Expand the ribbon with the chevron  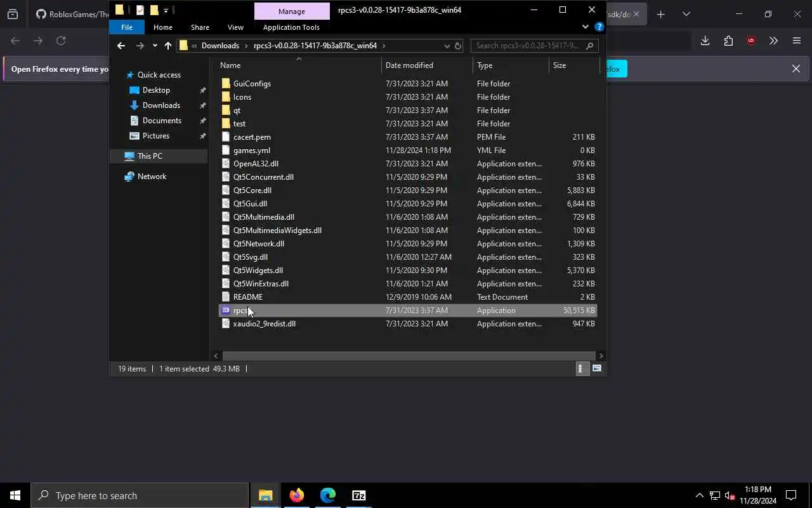[585, 27]
